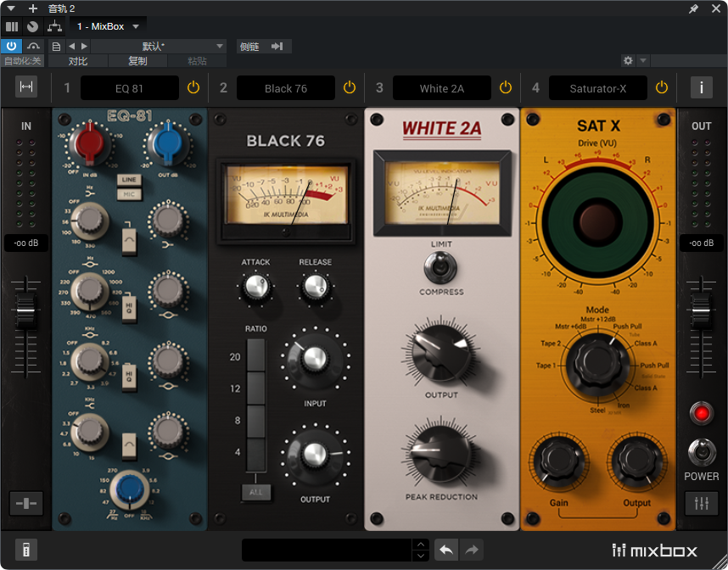The width and height of the screenshot is (728, 570).
Task: Open the mixer sliders icon
Action: click(x=701, y=503)
